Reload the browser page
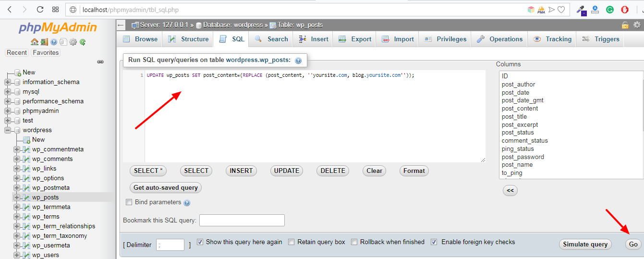This screenshot has height=259, width=644. (x=40, y=9)
